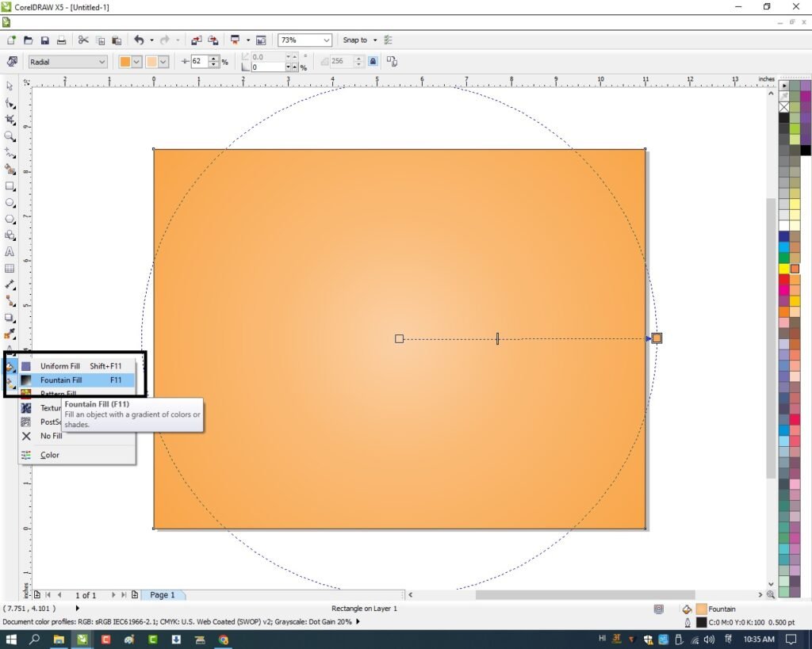Open the Windows Start menu
The width and height of the screenshot is (812, 649).
coord(11,639)
